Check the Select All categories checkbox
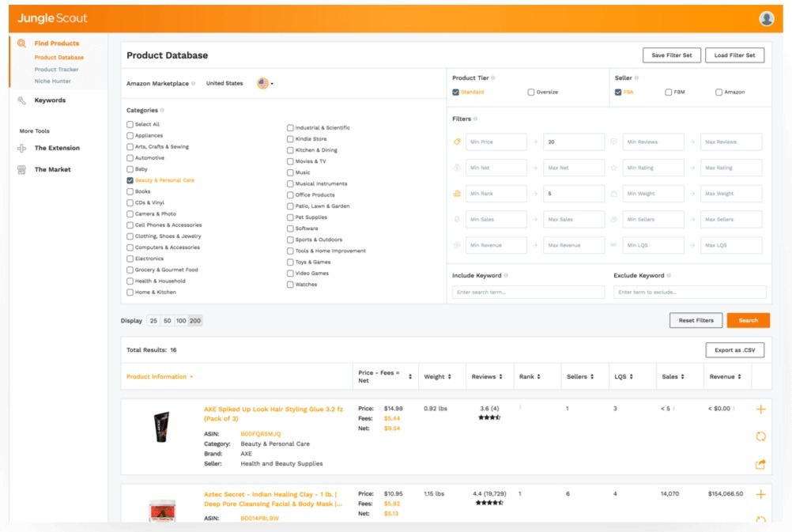The image size is (792, 532). [x=130, y=124]
